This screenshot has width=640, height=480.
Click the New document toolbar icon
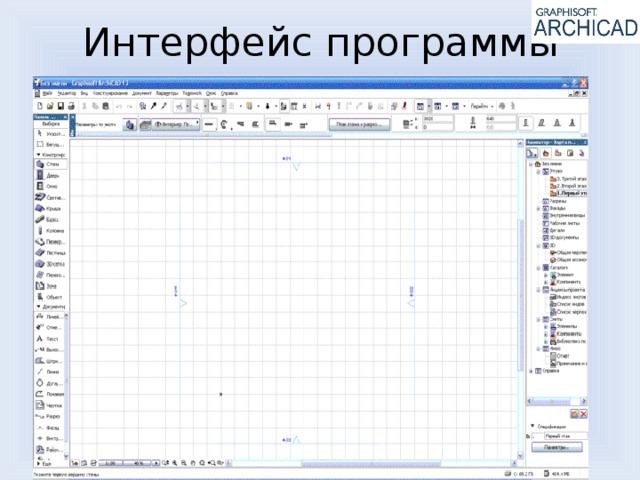(x=40, y=106)
